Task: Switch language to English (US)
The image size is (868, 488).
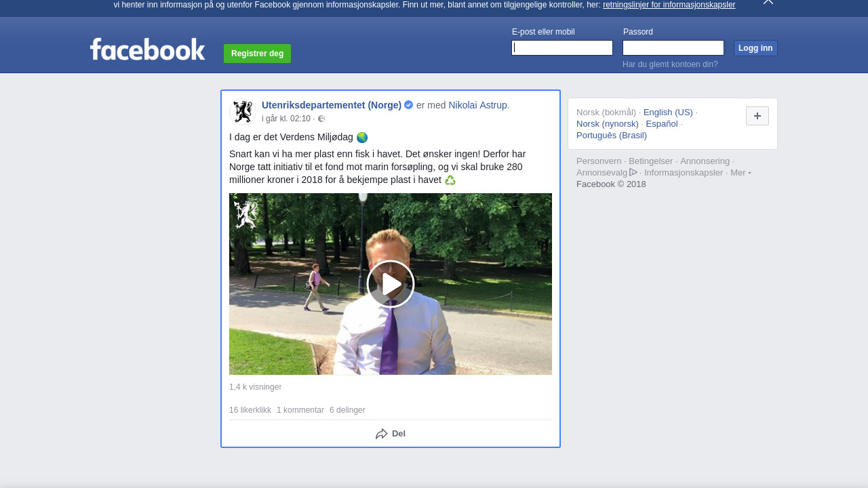Action: click(668, 113)
